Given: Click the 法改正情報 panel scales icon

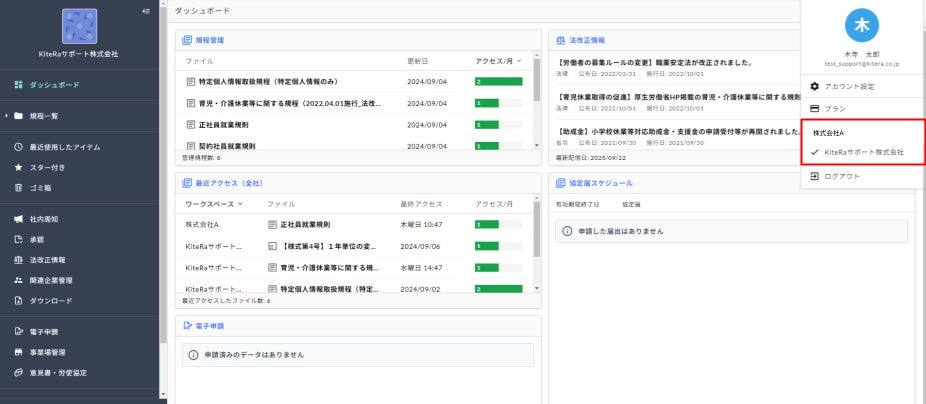Looking at the screenshot, I should coord(560,40).
